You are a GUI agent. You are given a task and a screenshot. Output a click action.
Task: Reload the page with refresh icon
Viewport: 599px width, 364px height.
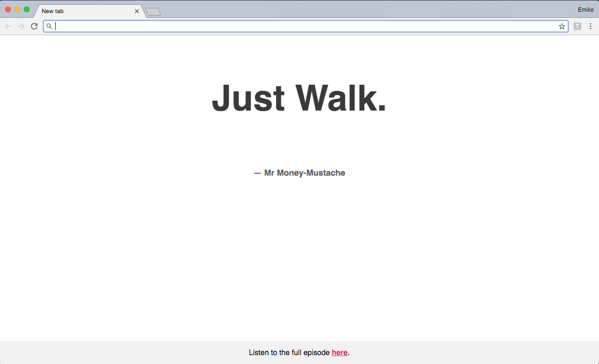34,26
